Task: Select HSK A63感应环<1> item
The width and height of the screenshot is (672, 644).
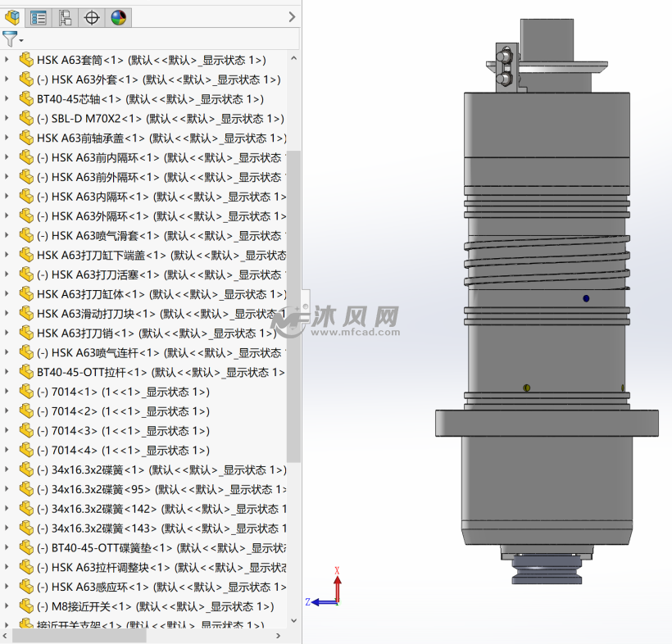Action: 100,587
